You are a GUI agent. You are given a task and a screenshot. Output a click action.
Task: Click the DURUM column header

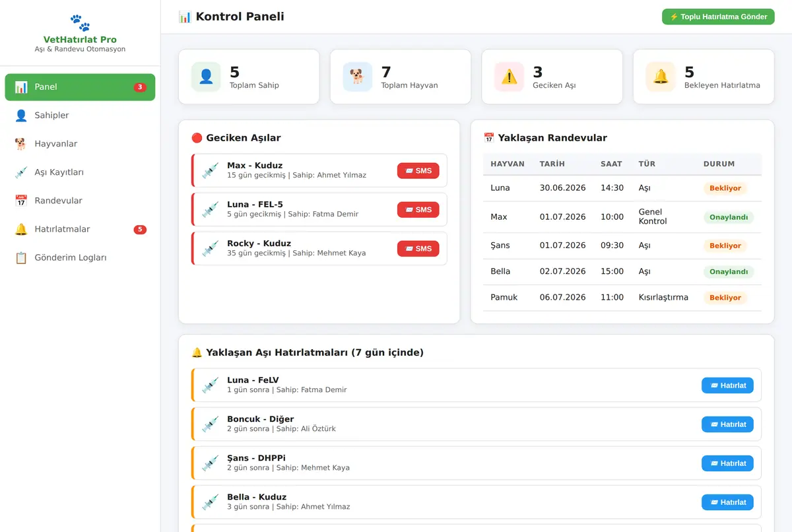[719, 164]
